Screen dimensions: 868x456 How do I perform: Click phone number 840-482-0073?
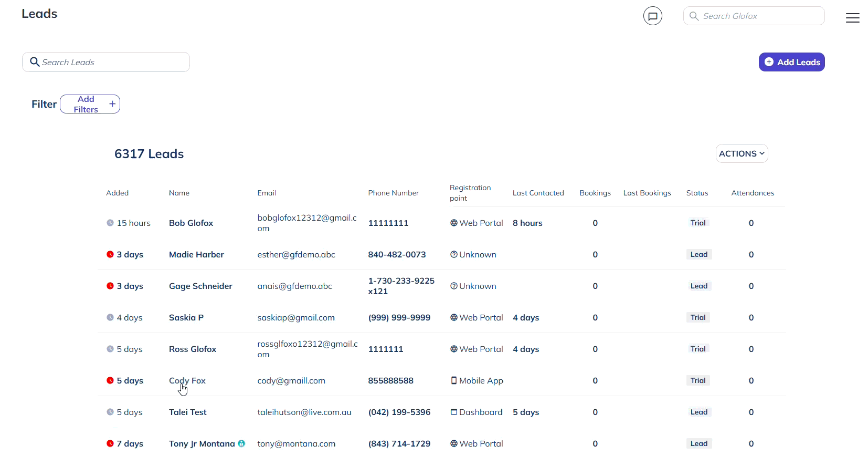397,254
